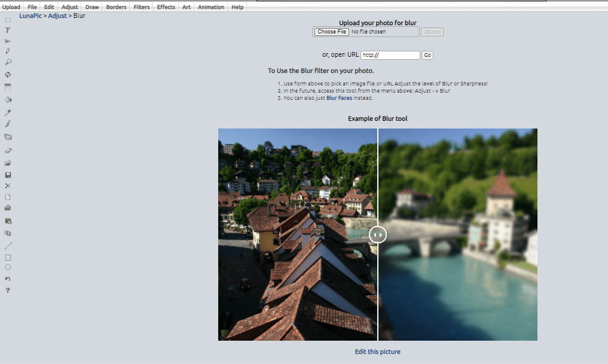Open the question mark help icon
Image resolution: width=608 pixels, height=364 pixels.
[8, 290]
